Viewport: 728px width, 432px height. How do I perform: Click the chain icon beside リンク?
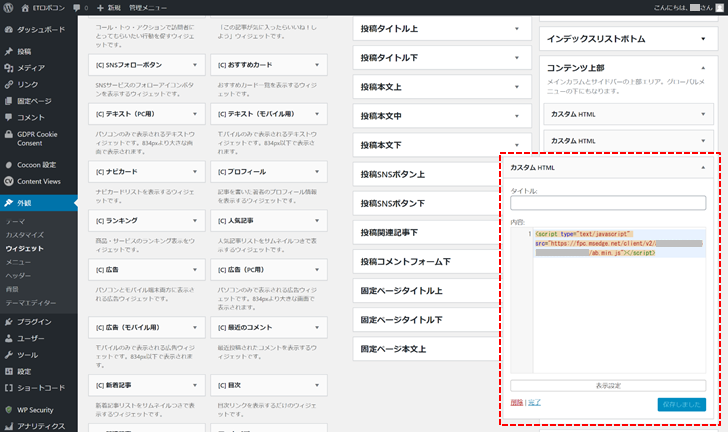(8, 85)
